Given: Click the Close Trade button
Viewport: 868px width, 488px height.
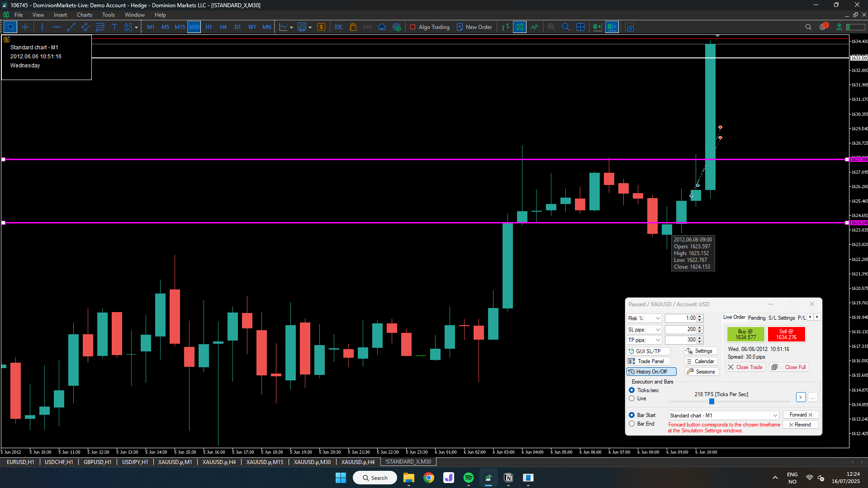Looking at the screenshot, I should [x=745, y=367].
